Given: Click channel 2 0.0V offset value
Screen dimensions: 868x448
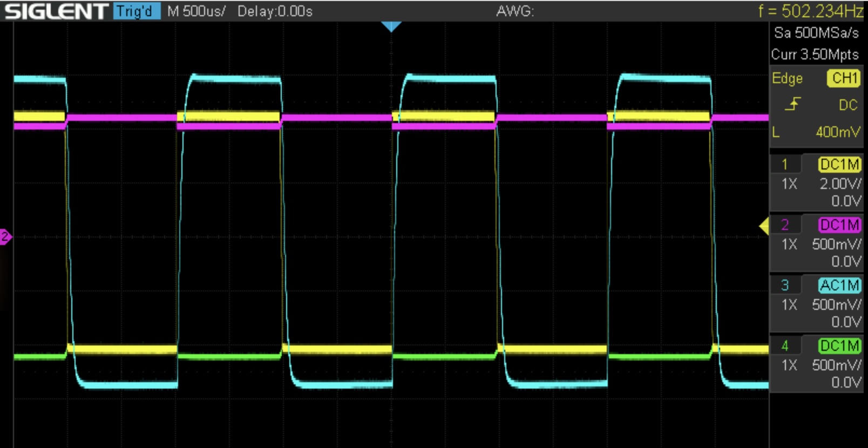Looking at the screenshot, I should point(846,262).
